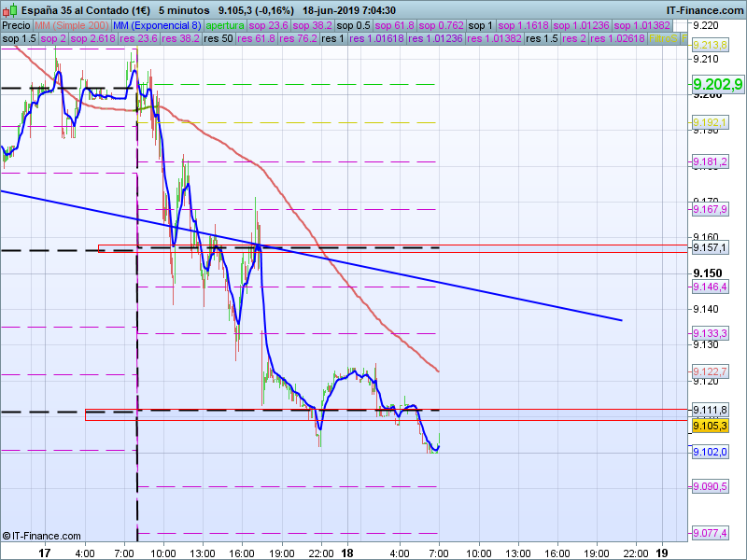Screen dimensions: 747x560
Task: Click the 9.157,1 resistance level tag
Action: [710, 248]
